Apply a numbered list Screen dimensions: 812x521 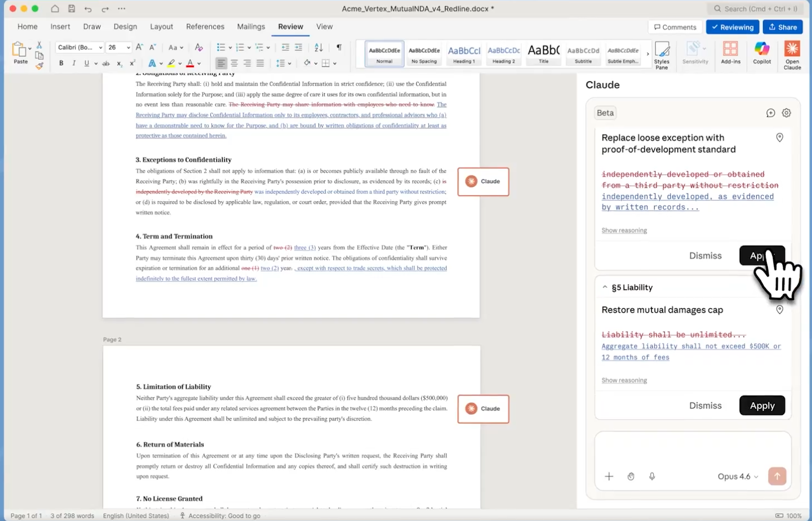[x=240, y=48]
